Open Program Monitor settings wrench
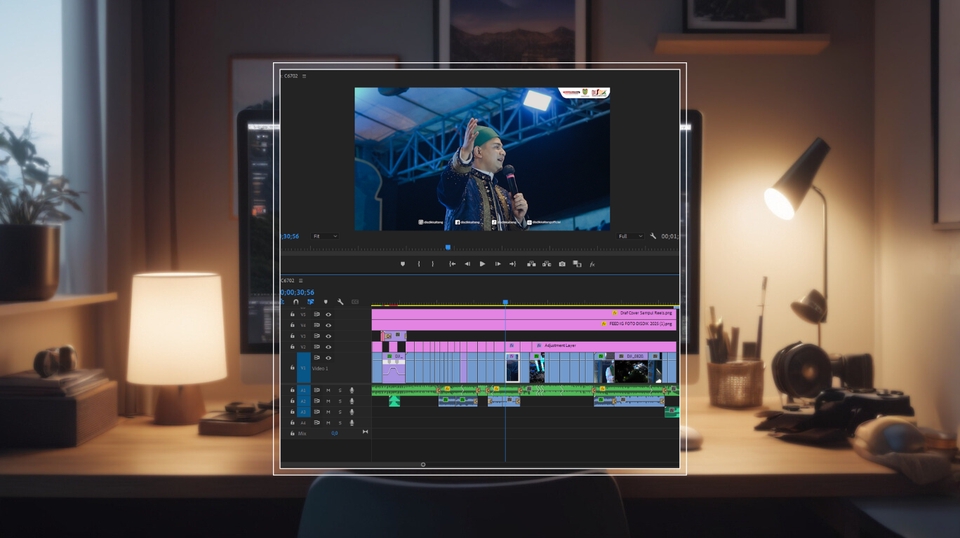The image size is (960, 538). click(653, 236)
